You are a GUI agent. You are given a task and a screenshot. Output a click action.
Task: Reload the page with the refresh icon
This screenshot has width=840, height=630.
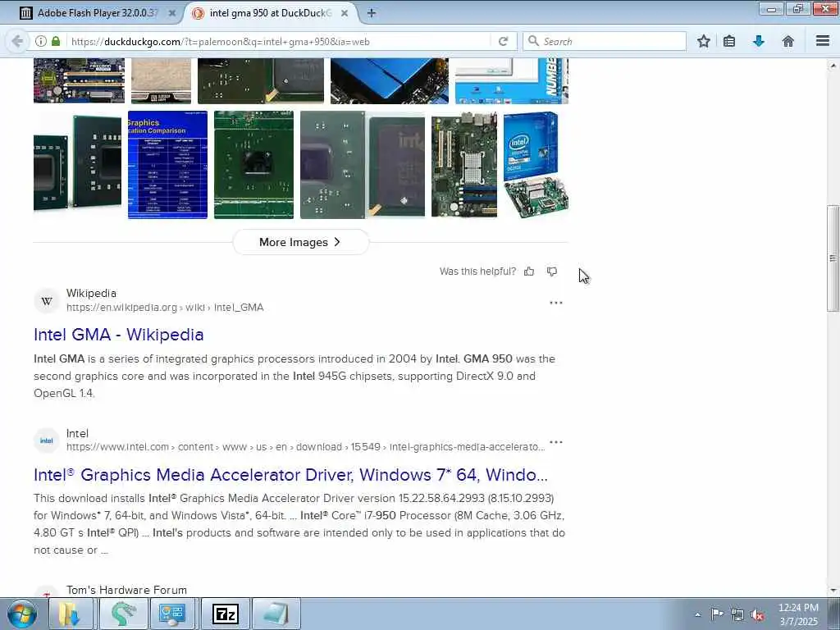(503, 41)
